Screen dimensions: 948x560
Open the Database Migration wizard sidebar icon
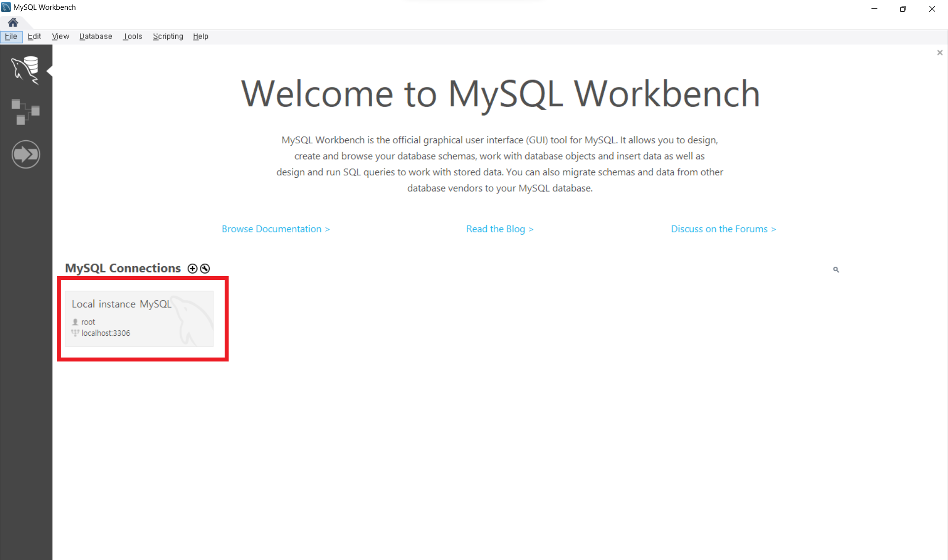[x=26, y=154]
